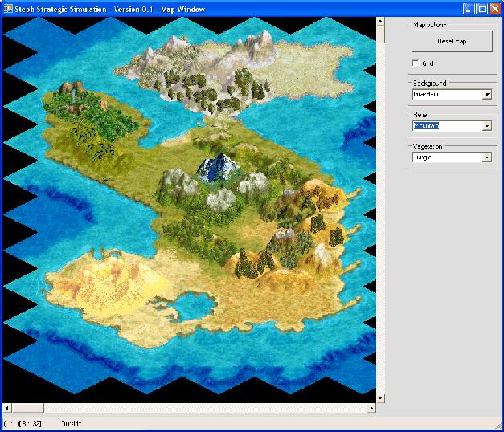Open the Background terrain dropdown
504x432 pixels.
(x=486, y=95)
